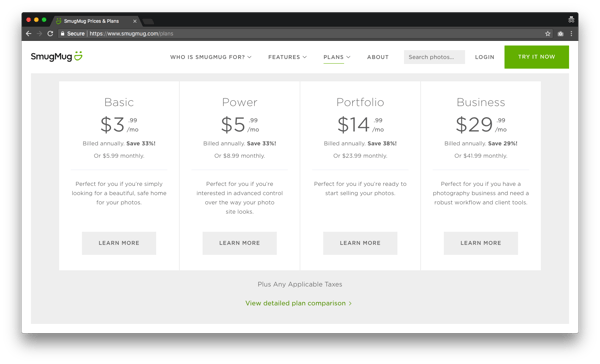Screen dimensions: 600x364
Task: Click the browser forward arrow
Action: [x=39, y=34]
